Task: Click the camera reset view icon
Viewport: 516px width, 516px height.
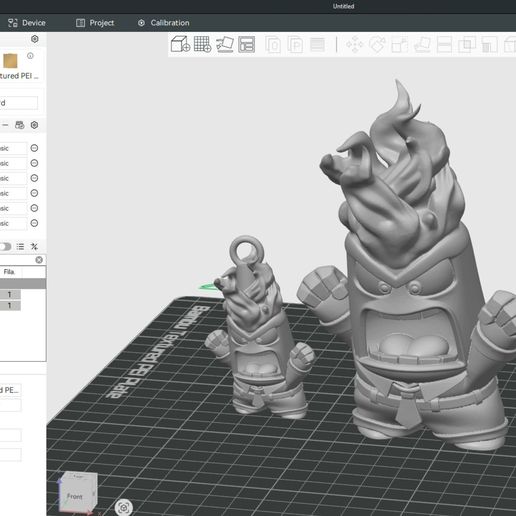Action: (124, 508)
